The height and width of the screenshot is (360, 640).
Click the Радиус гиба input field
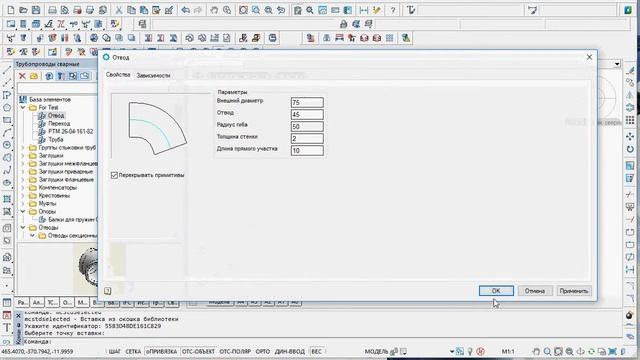(307, 127)
